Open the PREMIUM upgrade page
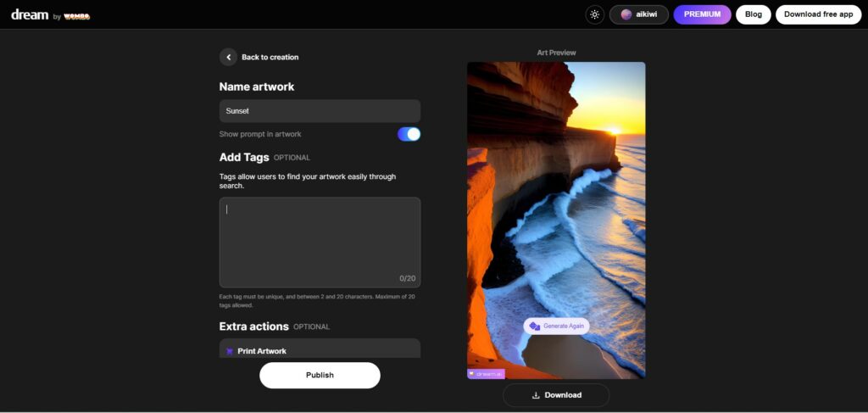The image size is (868, 413). (x=702, y=14)
